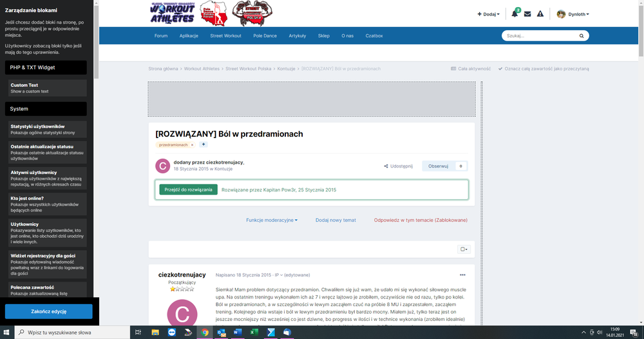Open the Dynloth user menu

pos(573,14)
